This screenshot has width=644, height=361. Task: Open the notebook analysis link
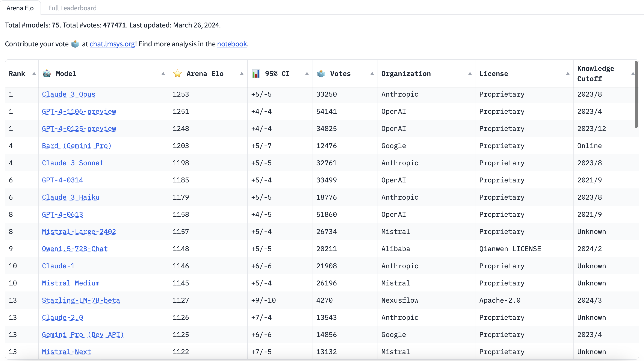pyautogui.click(x=232, y=44)
